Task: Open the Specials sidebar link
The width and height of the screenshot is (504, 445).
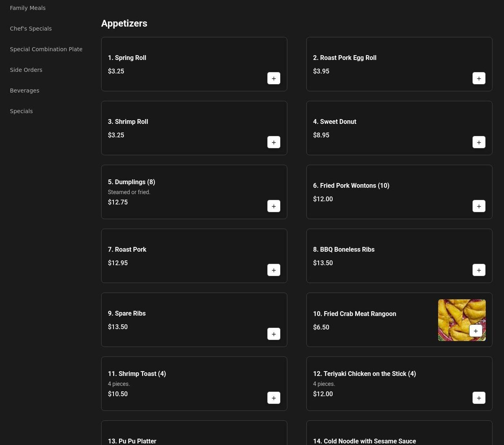Action: tap(21, 111)
